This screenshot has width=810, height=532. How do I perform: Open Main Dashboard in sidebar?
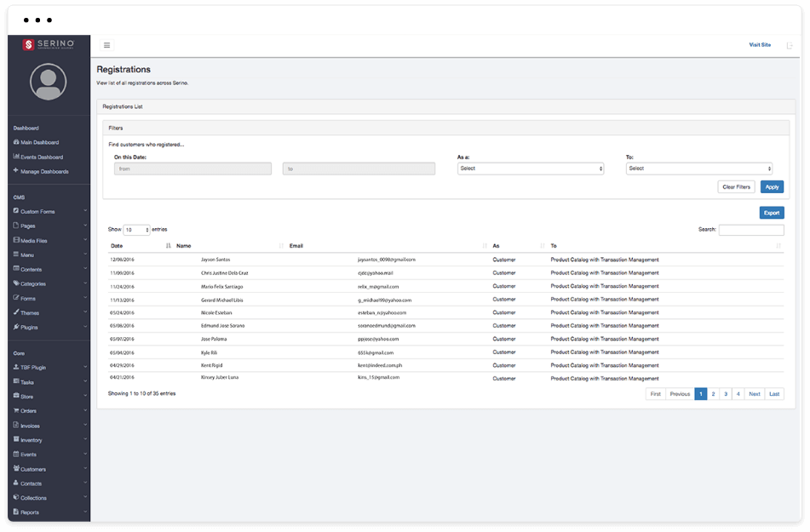tap(36, 142)
